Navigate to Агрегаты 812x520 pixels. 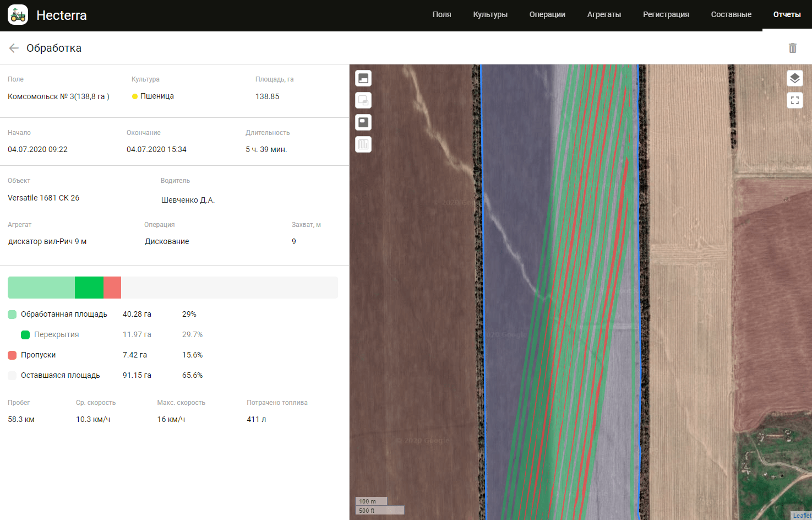pos(604,15)
